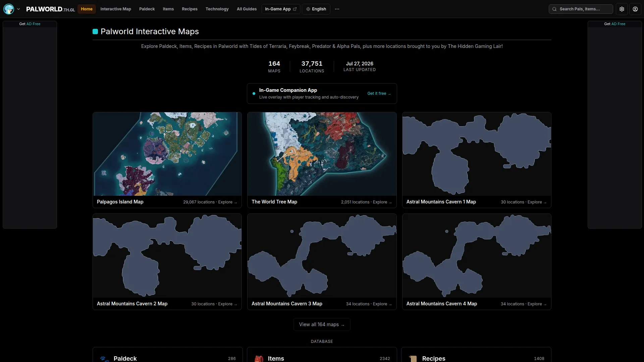Open The World Tree map thumbnail
The height and width of the screenshot is (362, 644).
(x=322, y=154)
